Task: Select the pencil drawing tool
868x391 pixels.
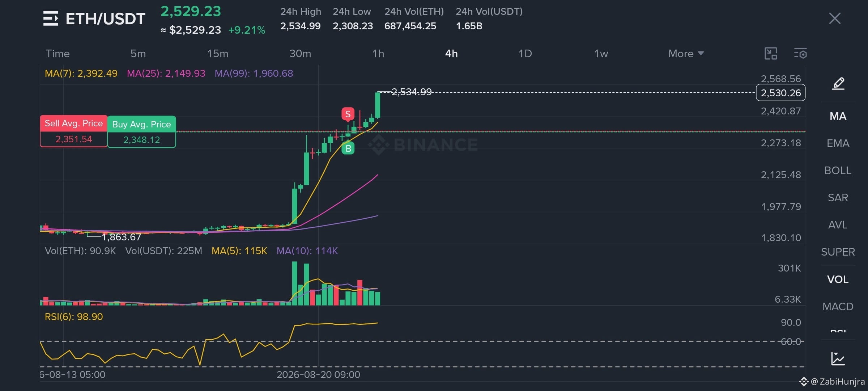Action: point(838,84)
